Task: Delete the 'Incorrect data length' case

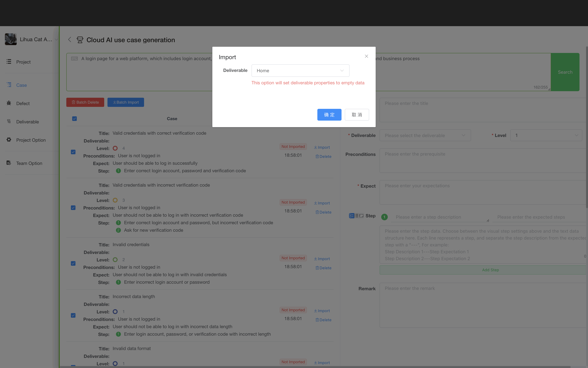Action: 323,320
